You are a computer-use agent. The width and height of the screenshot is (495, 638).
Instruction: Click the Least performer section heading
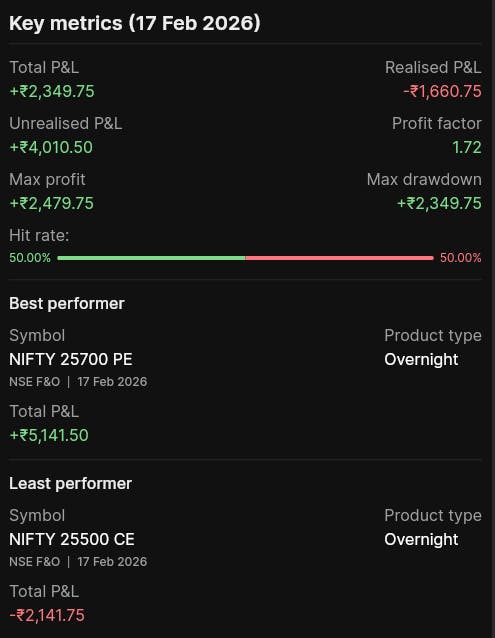coord(70,483)
